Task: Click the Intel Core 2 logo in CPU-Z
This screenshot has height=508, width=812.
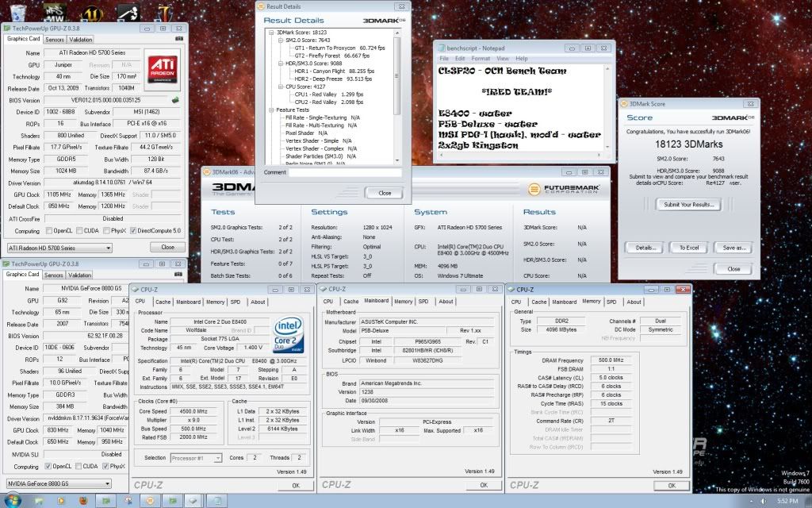Action: coord(288,335)
